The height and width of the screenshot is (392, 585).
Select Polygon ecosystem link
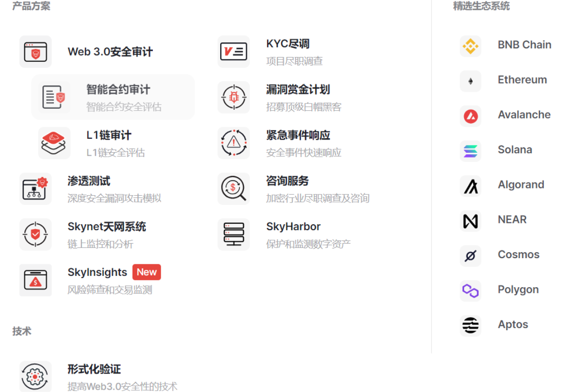coord(518,290)
